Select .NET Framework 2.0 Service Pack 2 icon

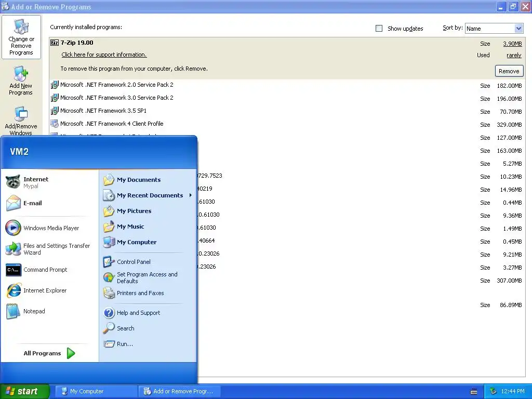point(54,85)
